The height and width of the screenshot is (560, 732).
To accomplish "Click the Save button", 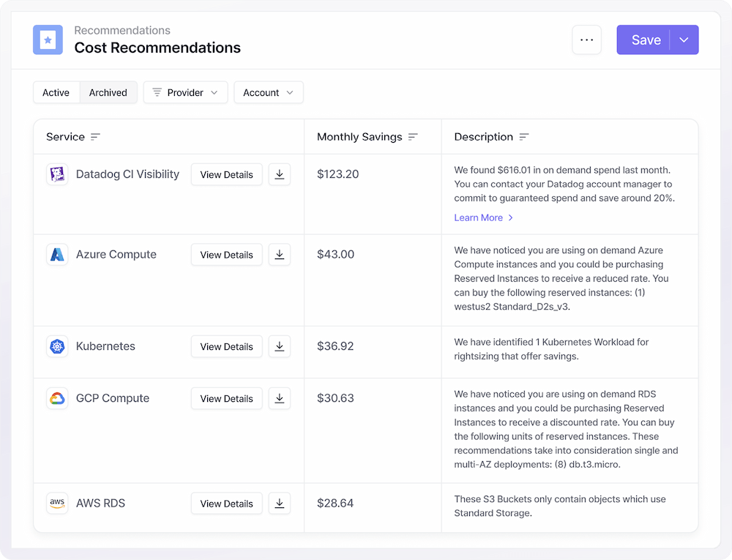I will (x=645, y=40).
